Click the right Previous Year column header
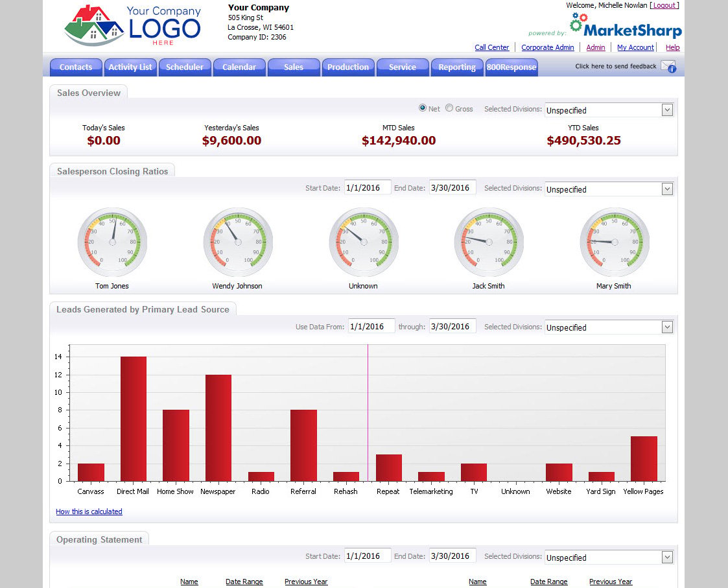The height and width of the screenshot is (588, 728). point(611,582)
